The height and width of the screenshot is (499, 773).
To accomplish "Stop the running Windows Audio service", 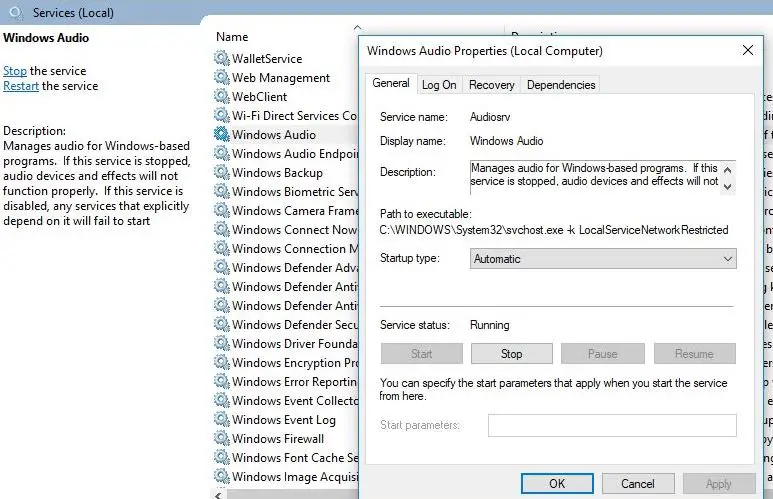I will [512, 354].
